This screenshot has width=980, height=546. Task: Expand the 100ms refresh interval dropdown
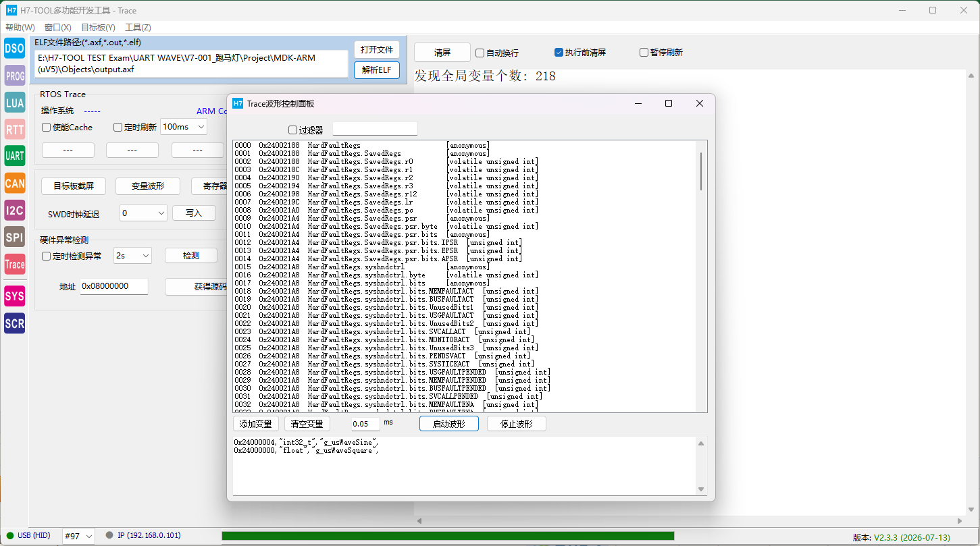(184, 127)
